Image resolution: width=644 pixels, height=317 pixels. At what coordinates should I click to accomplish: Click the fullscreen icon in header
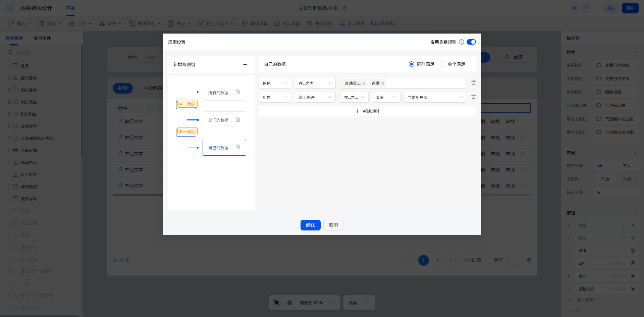click(575, 8)
